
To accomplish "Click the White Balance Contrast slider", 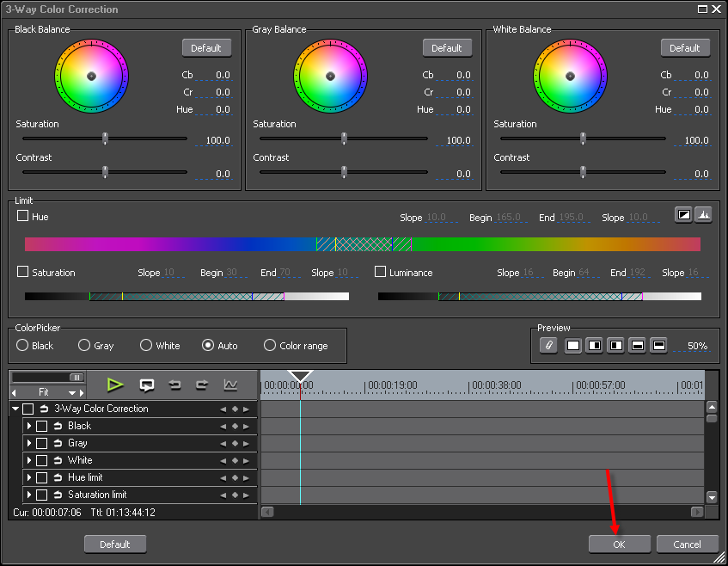I will coord(583,172).
